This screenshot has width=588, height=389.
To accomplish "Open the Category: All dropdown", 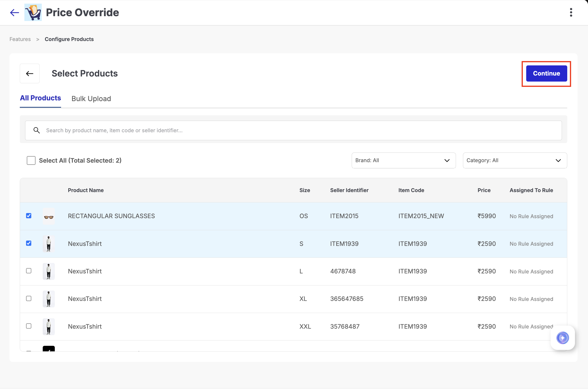I will [x=515, y=160].
